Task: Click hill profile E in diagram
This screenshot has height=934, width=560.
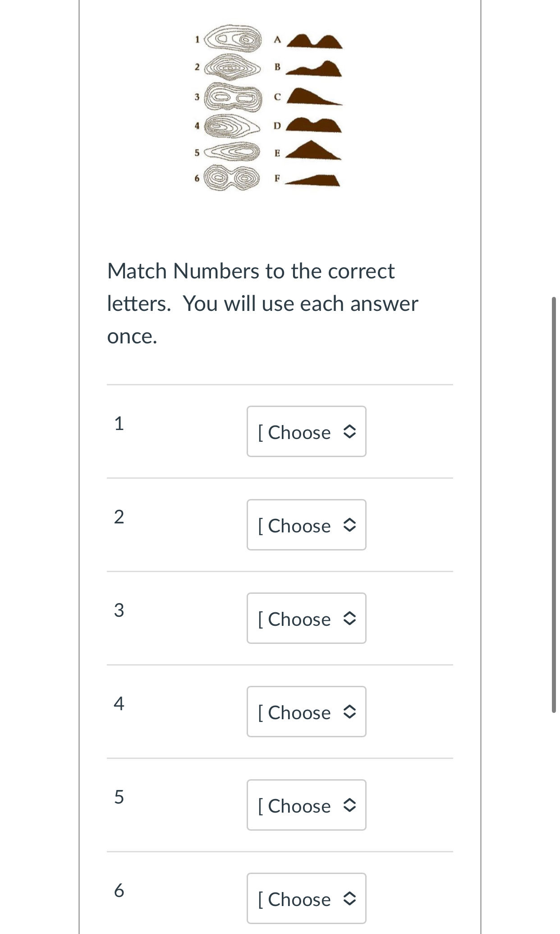Action: click(314, 150)
